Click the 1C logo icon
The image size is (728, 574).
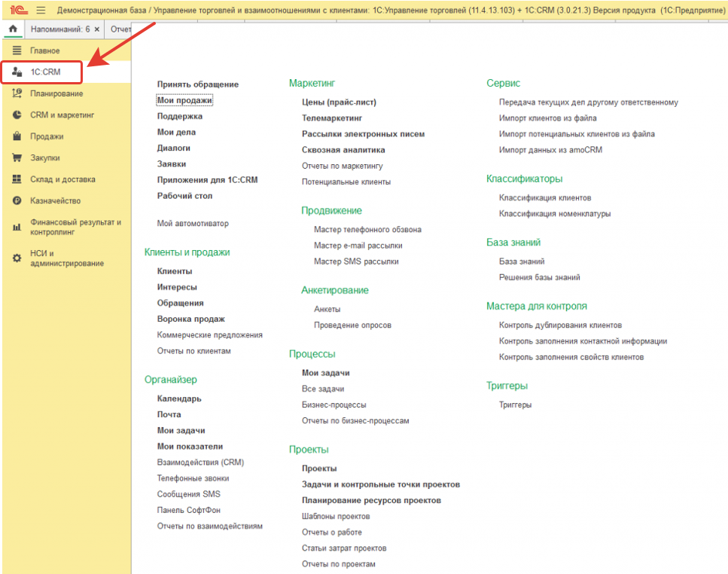14,11
